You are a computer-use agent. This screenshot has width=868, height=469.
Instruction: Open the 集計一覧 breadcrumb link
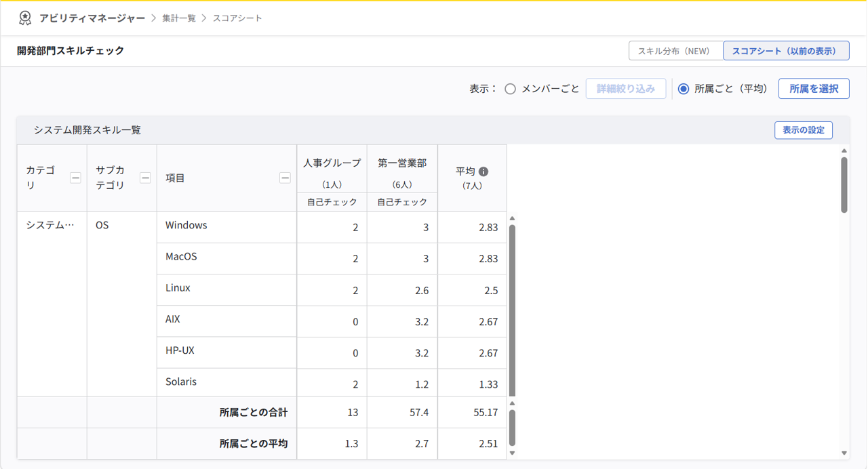tap(179, 18)
